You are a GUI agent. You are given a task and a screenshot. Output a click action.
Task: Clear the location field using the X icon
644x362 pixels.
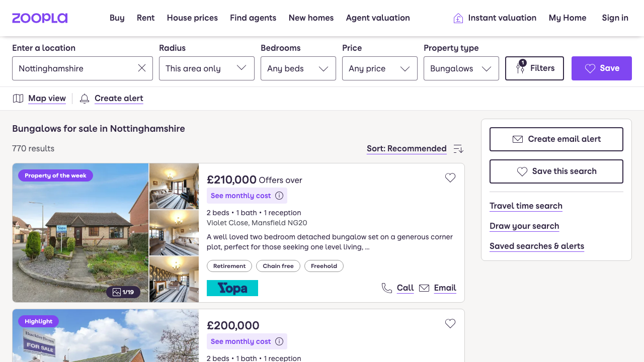[141, 68]
